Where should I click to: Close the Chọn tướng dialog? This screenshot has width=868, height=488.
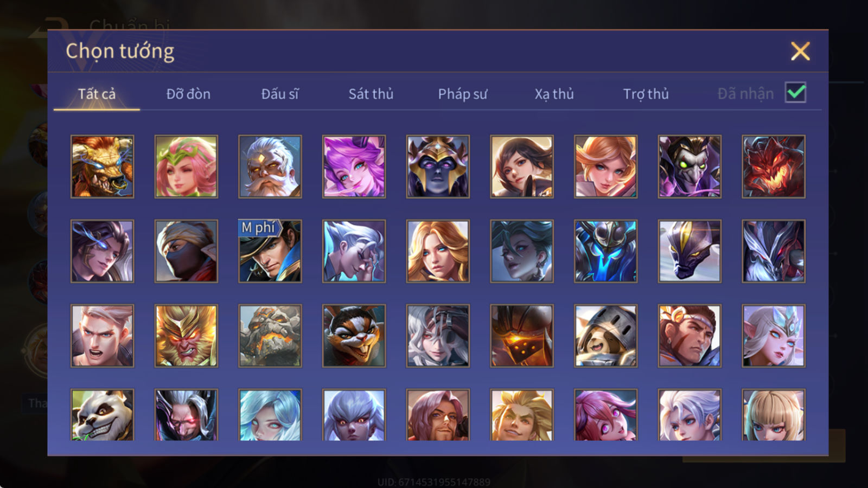point(800,51)
